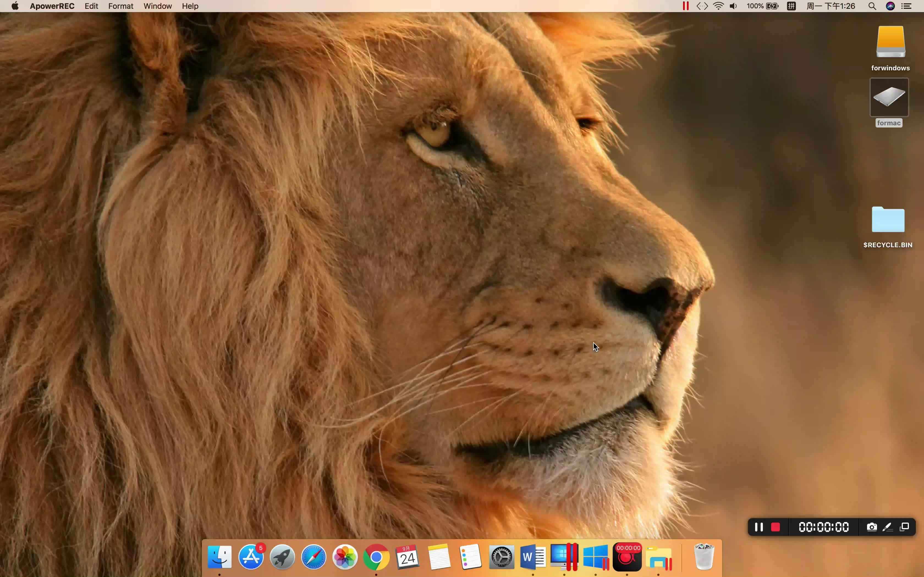This screenshot has width=924, height=577.
Task: Open the Window menu
Action: [x=158, y=6]
